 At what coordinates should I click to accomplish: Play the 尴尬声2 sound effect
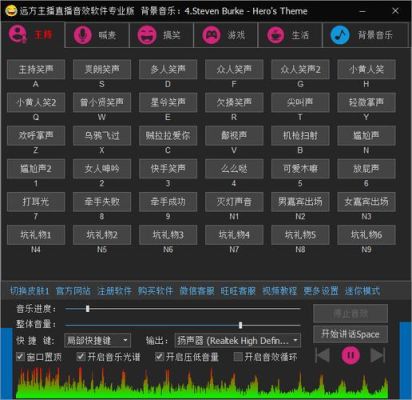coord(36,169)
